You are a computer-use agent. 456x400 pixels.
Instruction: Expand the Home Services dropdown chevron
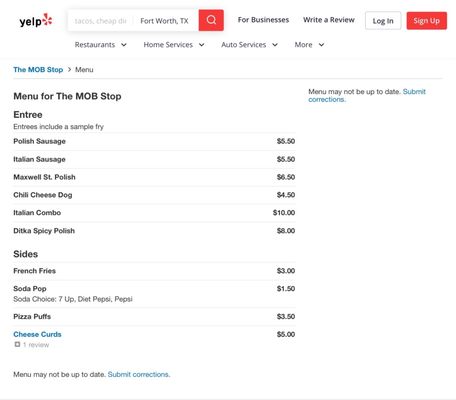click(x=201, y=45)
